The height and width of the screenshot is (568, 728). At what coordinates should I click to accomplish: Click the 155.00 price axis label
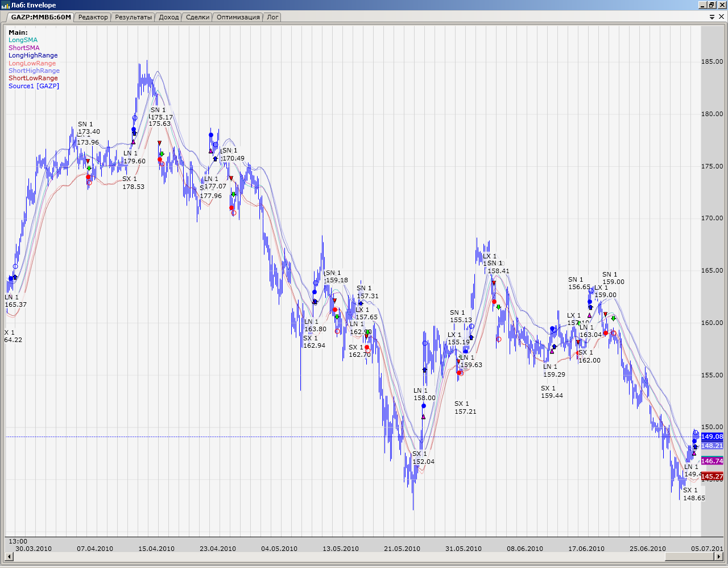712,375
